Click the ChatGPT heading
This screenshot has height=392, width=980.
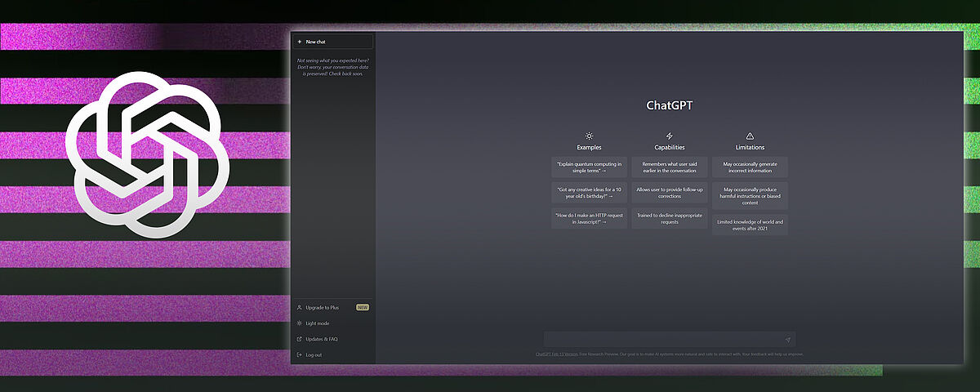point(670,105)
